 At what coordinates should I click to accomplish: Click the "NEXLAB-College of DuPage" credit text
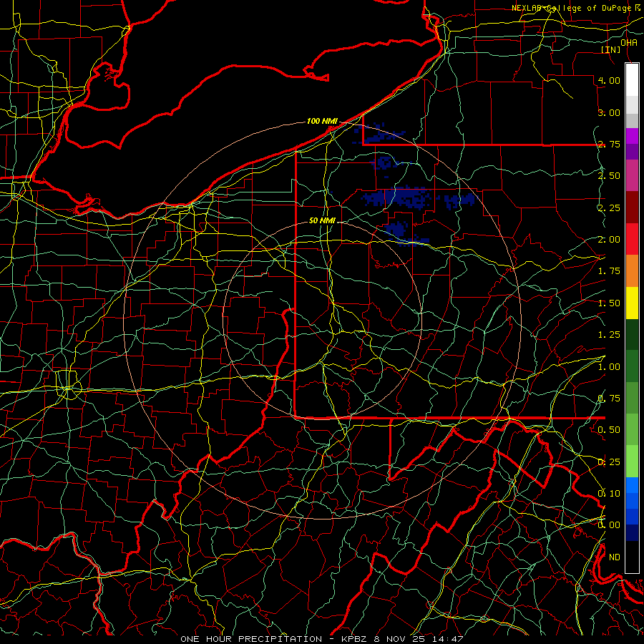(572, 8)
